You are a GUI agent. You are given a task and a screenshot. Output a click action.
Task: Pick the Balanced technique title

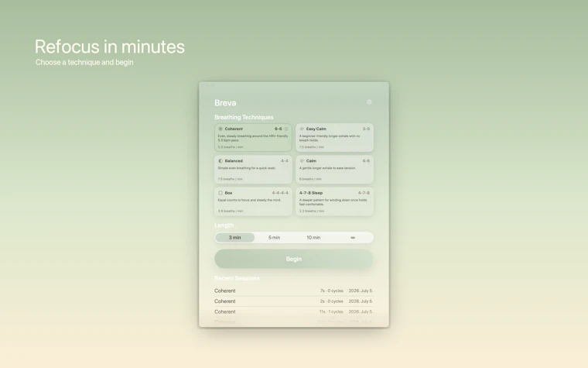tap(234, 160)
